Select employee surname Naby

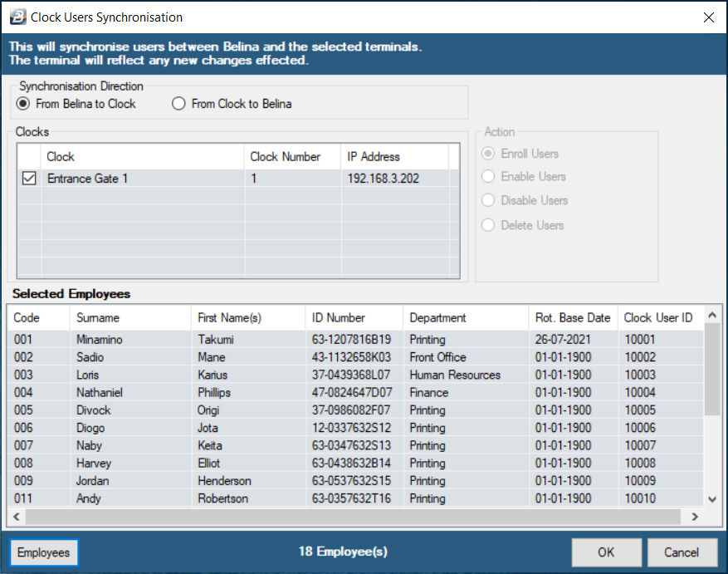pyautogui.click(x=89, y=445)
